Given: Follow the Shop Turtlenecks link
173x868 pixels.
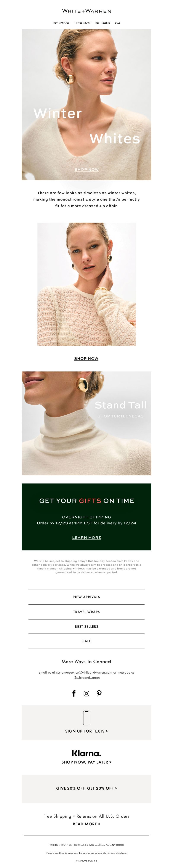Looking at the screenshot, I should (120, 416).
